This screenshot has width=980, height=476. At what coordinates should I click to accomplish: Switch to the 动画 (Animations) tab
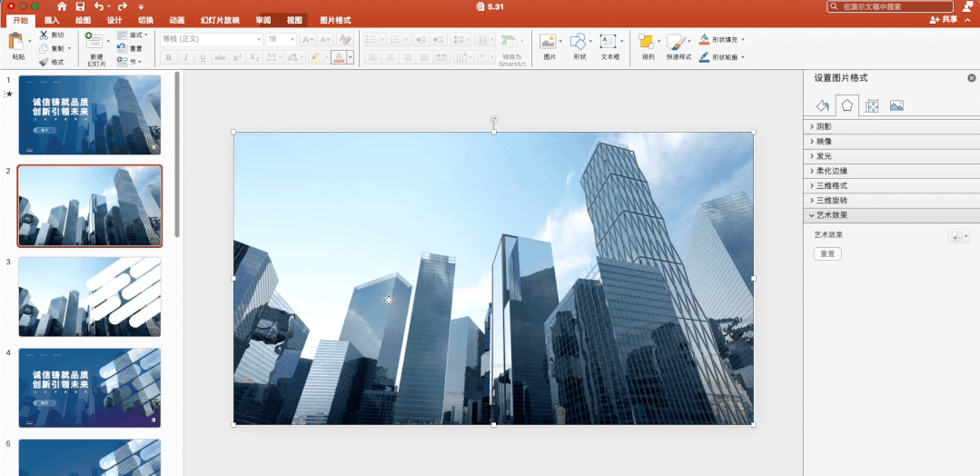(177, 20)
